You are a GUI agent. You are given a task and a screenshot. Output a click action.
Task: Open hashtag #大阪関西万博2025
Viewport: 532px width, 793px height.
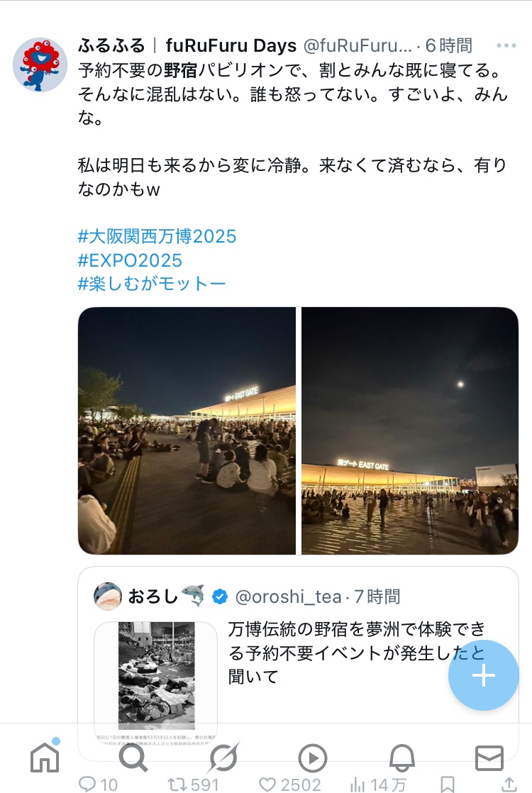coord(157,236)
